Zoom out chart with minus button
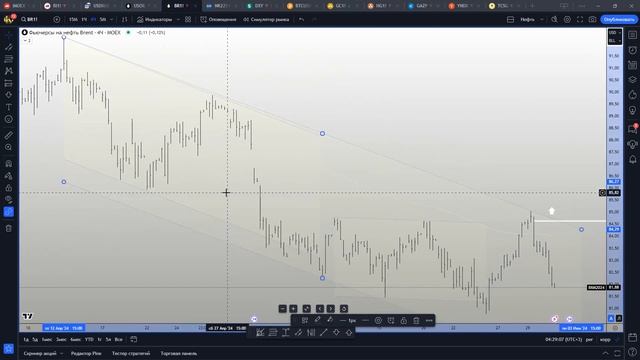Viewport: 640px width, 360px height. pos(282,309)
